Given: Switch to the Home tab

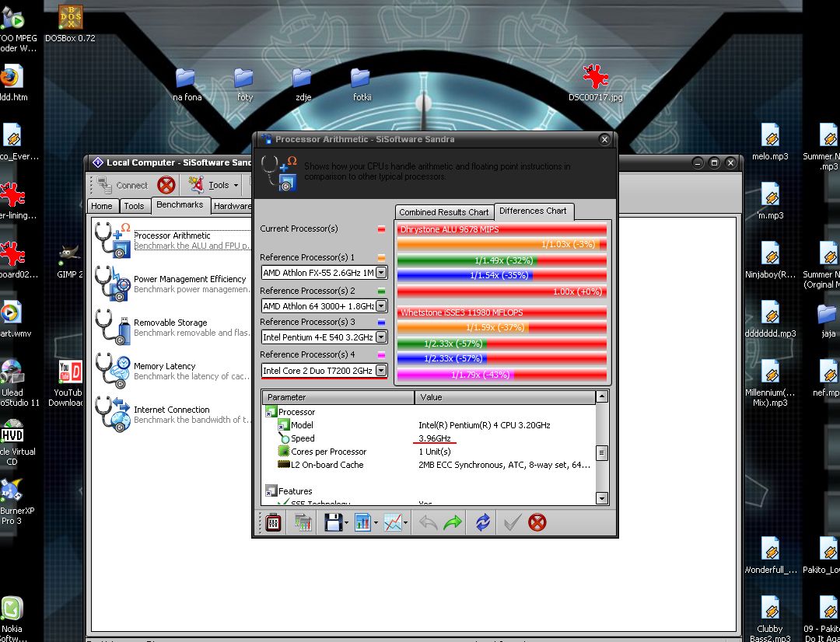Looking at the screenshot, I should [x=102, y=206].
